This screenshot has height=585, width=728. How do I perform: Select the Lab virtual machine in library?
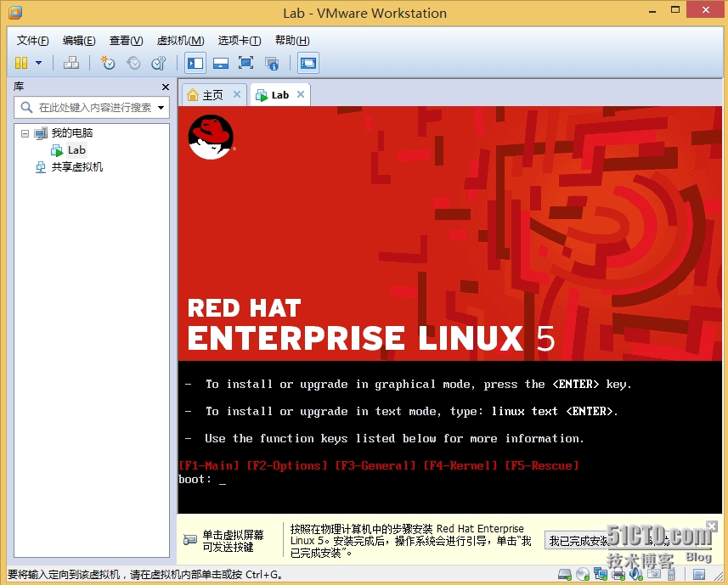point(76,149)
